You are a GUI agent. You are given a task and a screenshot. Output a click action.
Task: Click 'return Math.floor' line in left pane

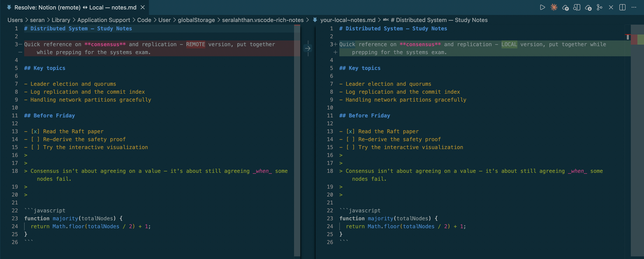91,226
